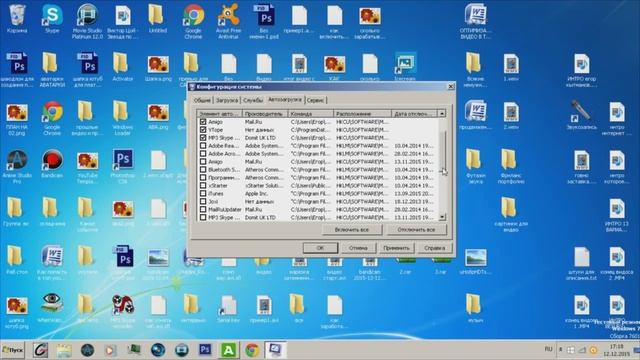Open the ОПТИМИЗА... Word document icon
This screenshot has width=640, height=360.
(476, 21)
